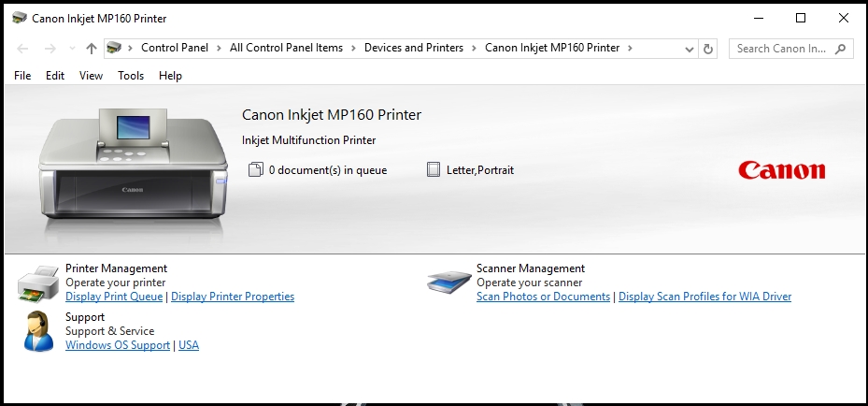This screenshot has height=406, width=868.
Task: Minimize the printer window
Action: point(759,19)
